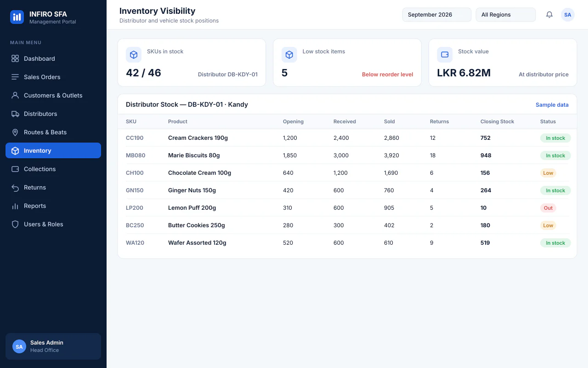Click the Dashboard grid icon in sidebar

(x=15, y=58)
